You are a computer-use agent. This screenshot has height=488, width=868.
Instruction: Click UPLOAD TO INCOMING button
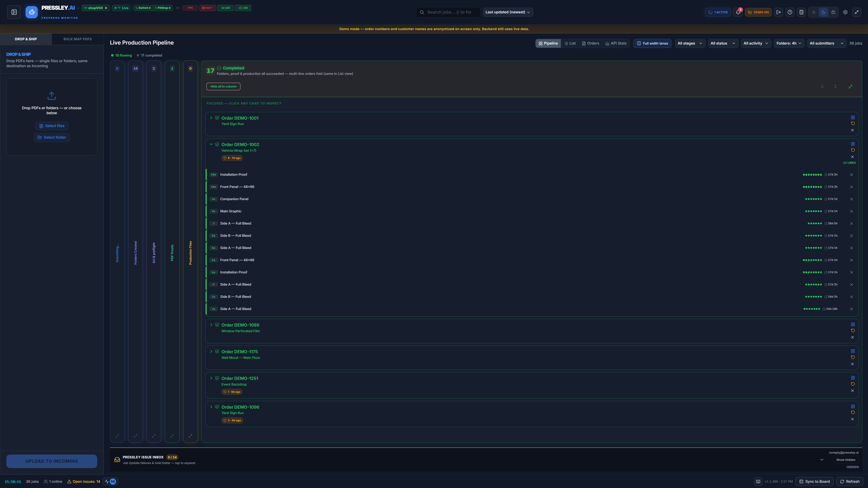[x=52, y=461]
